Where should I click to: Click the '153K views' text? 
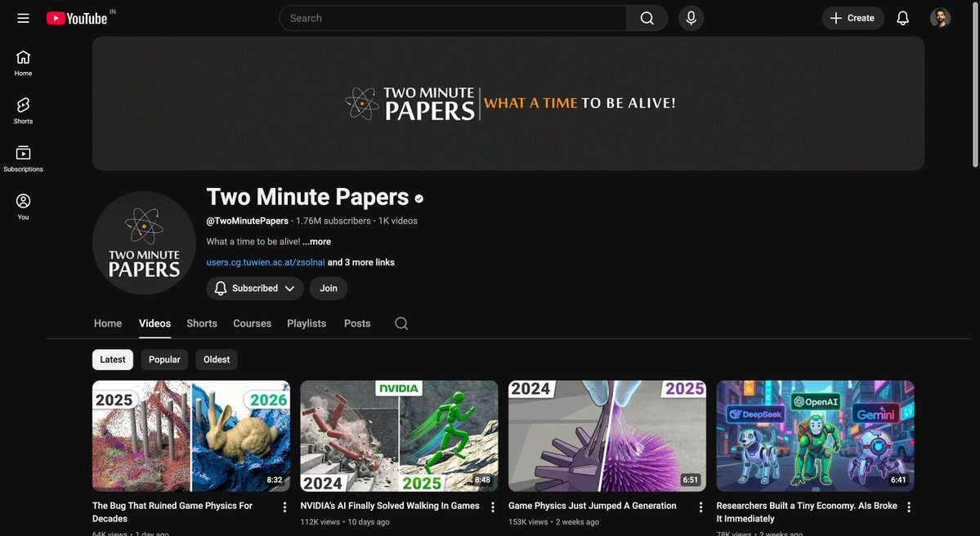click(x=528, y=521)
